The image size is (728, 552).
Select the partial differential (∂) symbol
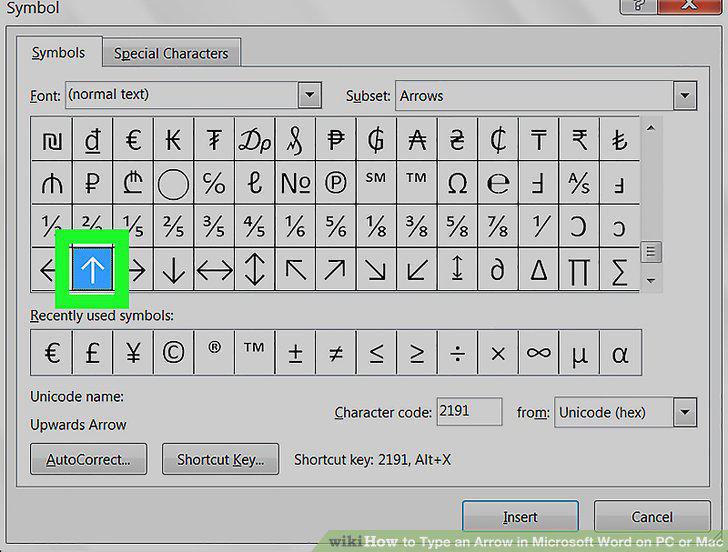(x=498, y=270)
